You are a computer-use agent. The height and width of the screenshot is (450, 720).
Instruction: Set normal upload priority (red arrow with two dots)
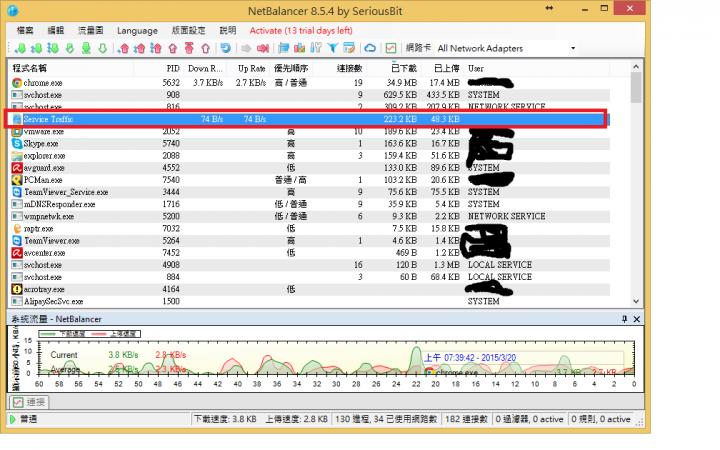[140, 48]
